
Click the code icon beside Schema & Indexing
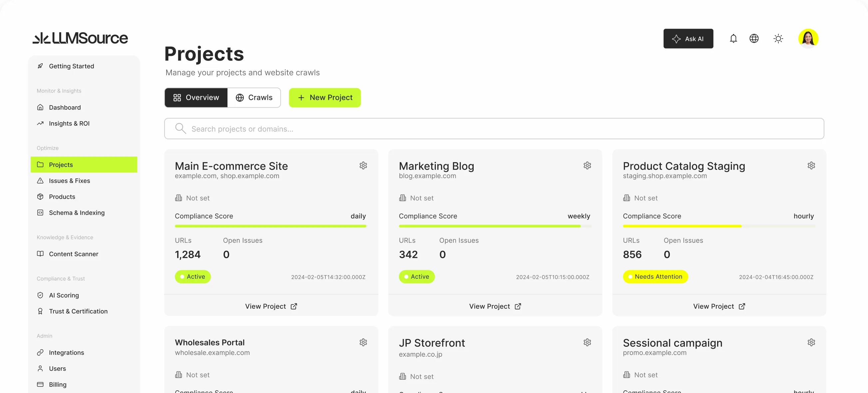point(40,213)
